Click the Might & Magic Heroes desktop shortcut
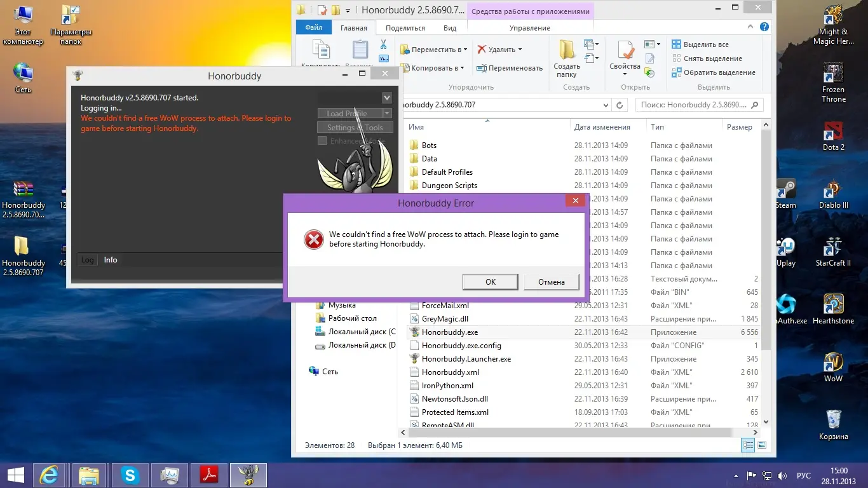The width and height of the screenshot is (868, 488). tap(833, 25)
